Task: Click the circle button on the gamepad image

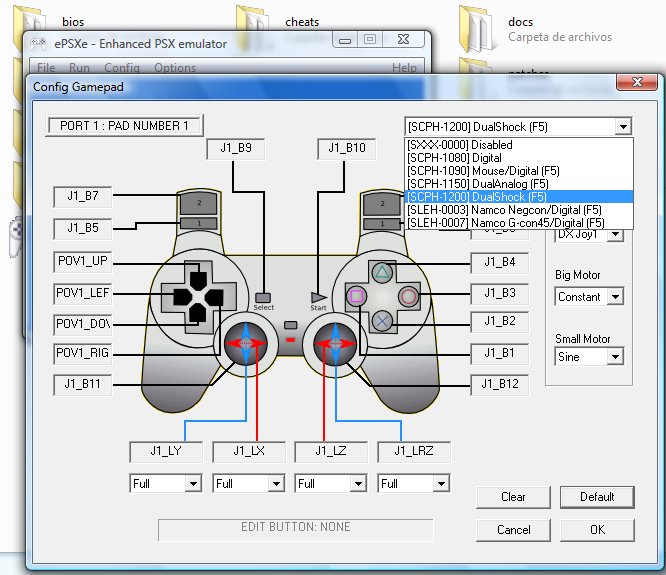Action: coord(408,296)
